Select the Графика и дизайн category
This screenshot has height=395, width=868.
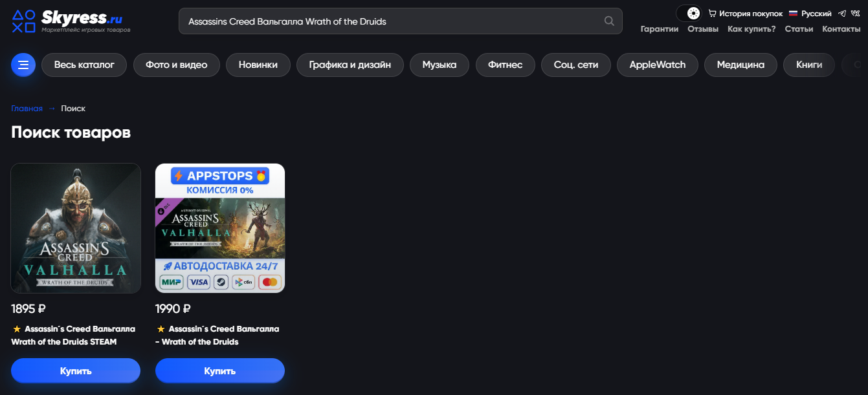[350, 65]
